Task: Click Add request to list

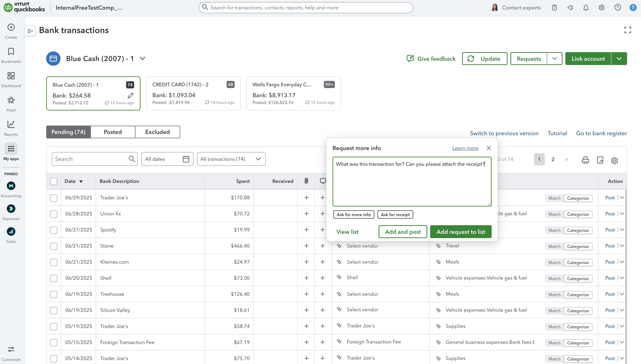Action: click(x=461, y=232)
